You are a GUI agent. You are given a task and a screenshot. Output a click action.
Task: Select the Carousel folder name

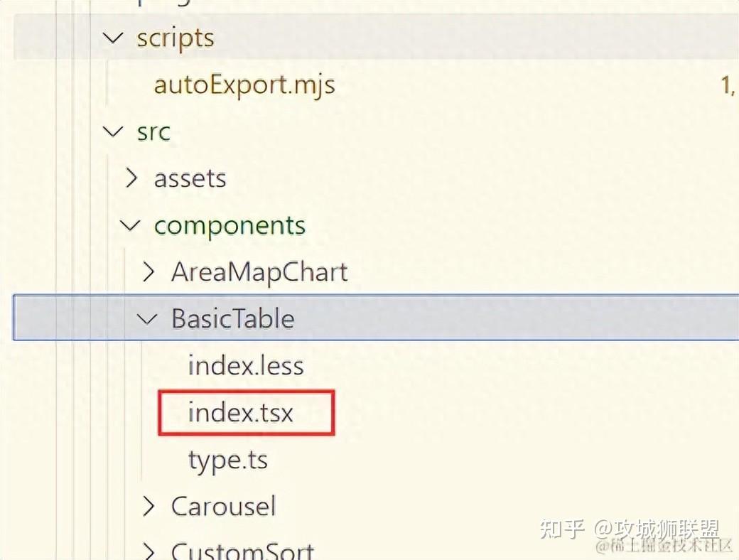pos(223,507)
